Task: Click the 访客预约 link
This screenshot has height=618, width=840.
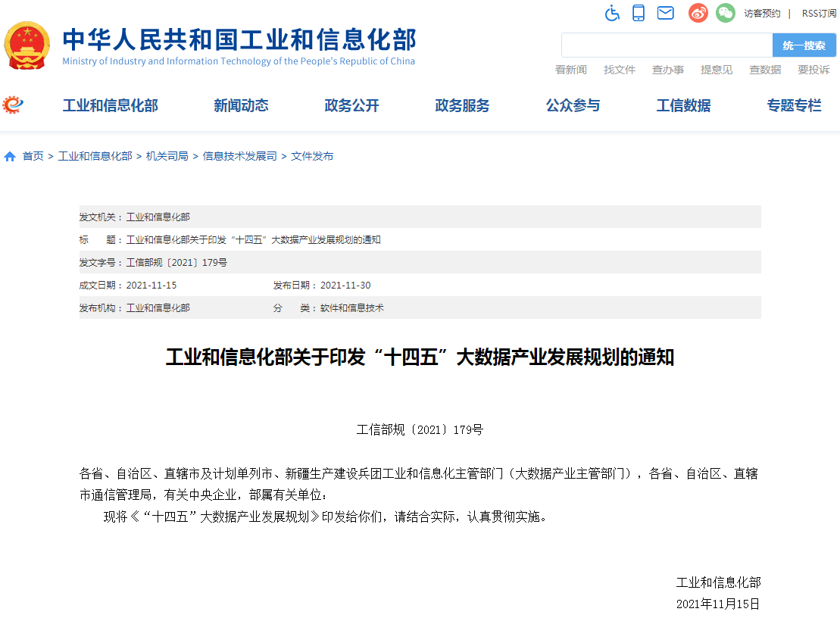Action: 762,14
